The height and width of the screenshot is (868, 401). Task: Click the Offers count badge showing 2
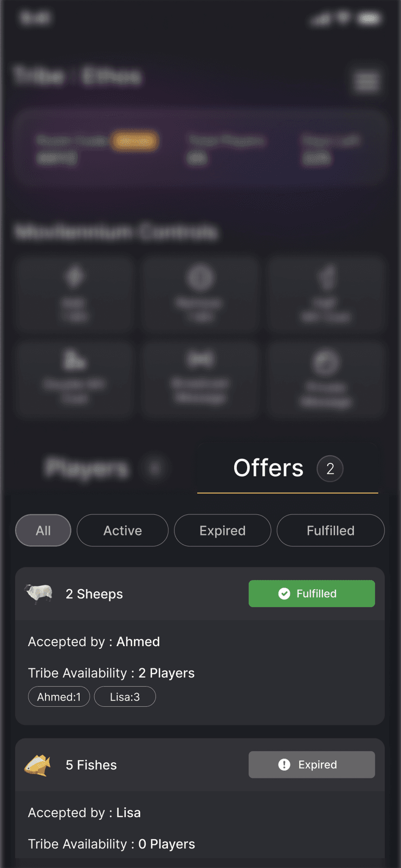pos(330,469)
